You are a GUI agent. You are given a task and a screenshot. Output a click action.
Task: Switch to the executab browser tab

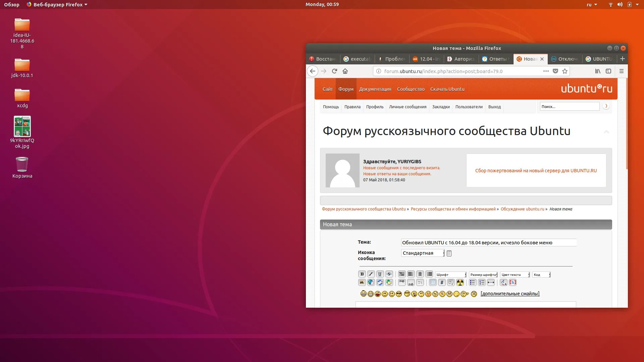[x=358, y=59]
